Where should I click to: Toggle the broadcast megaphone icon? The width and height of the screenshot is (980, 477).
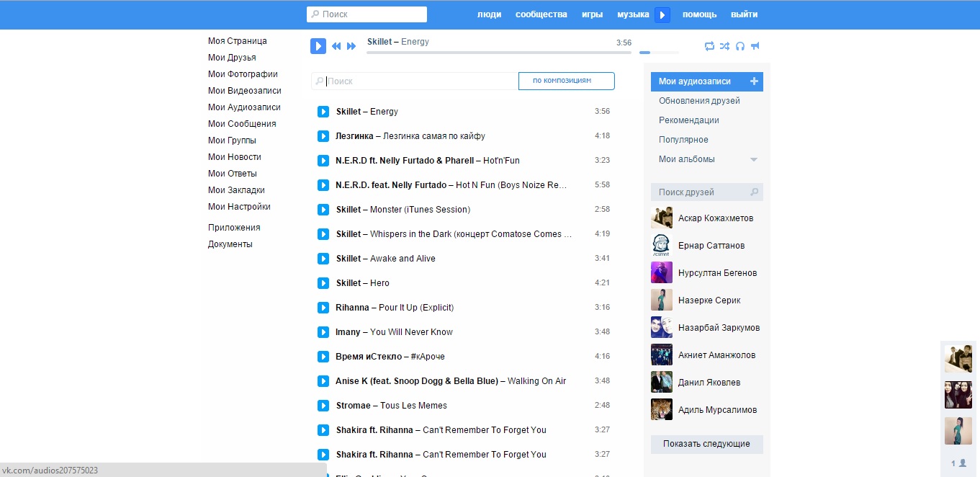coord(755,46)
